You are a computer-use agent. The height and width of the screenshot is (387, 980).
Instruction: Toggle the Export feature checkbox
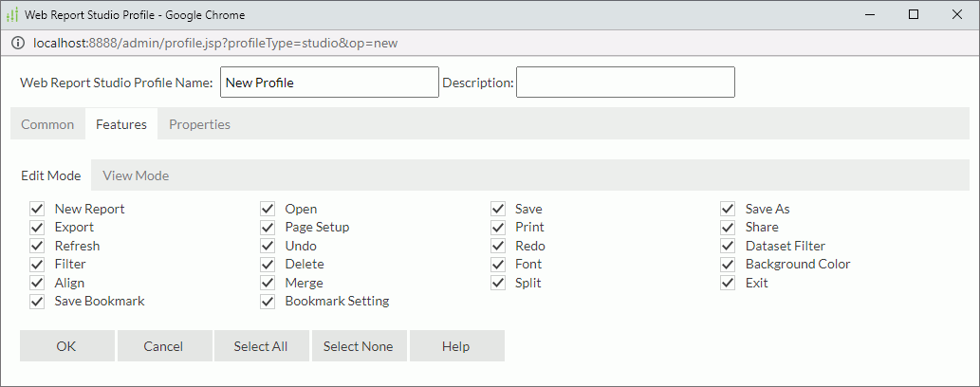coord(38,228)
